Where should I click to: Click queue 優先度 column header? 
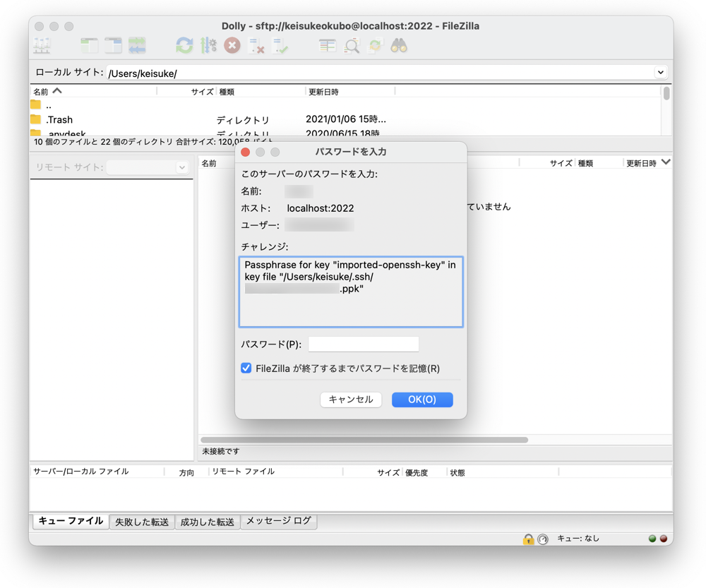pos(424,472)
